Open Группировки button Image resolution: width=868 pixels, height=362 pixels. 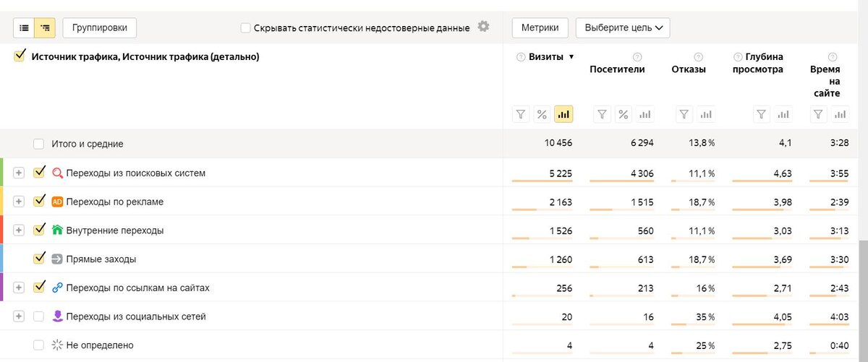[x=100, y=28]
